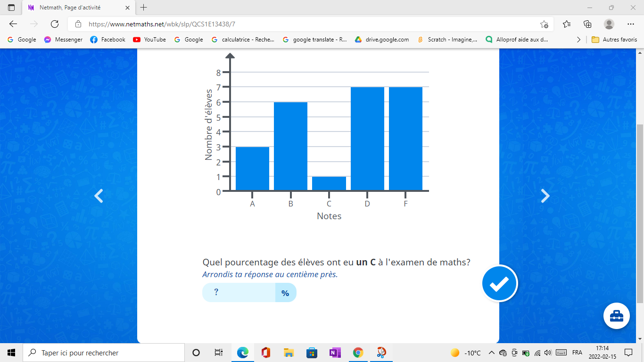Add page to favorites star icon

[544, 24]
